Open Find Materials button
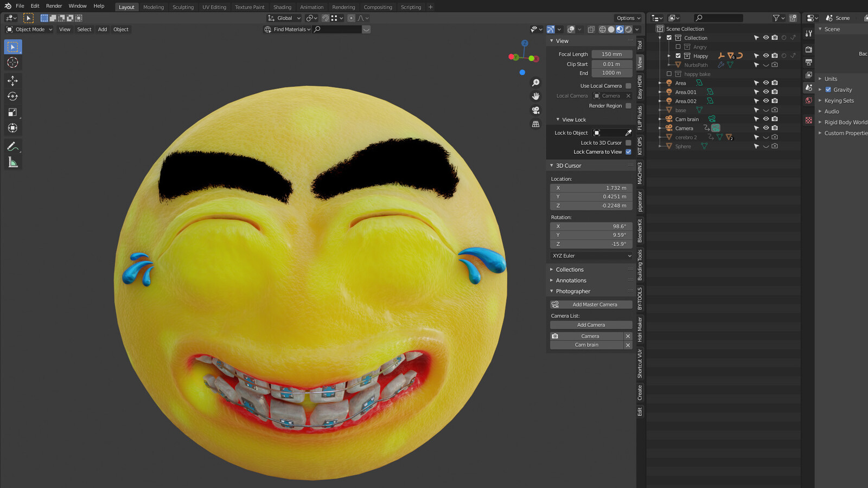868x488 pixels. (x=288, y=29)
